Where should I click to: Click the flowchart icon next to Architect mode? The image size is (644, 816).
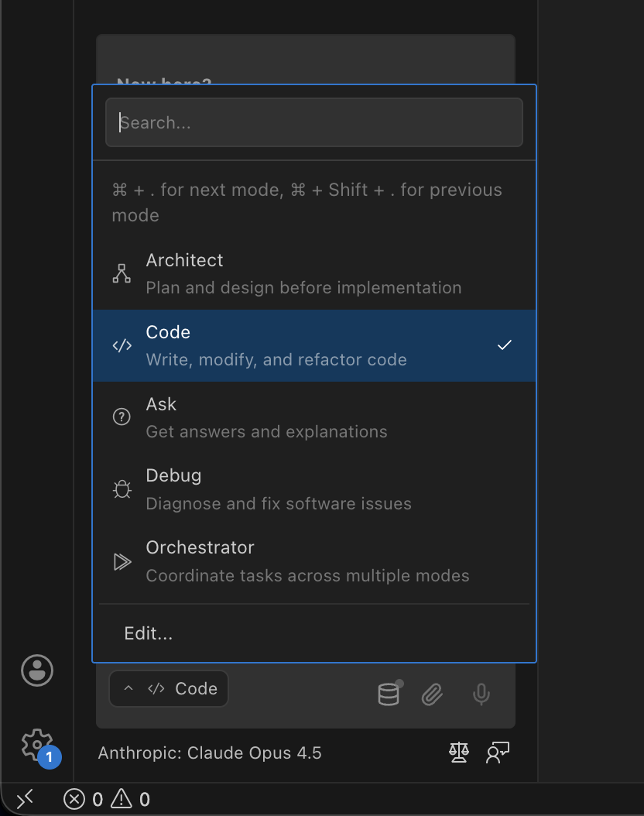pyautogui.click(x=122, y=273)
